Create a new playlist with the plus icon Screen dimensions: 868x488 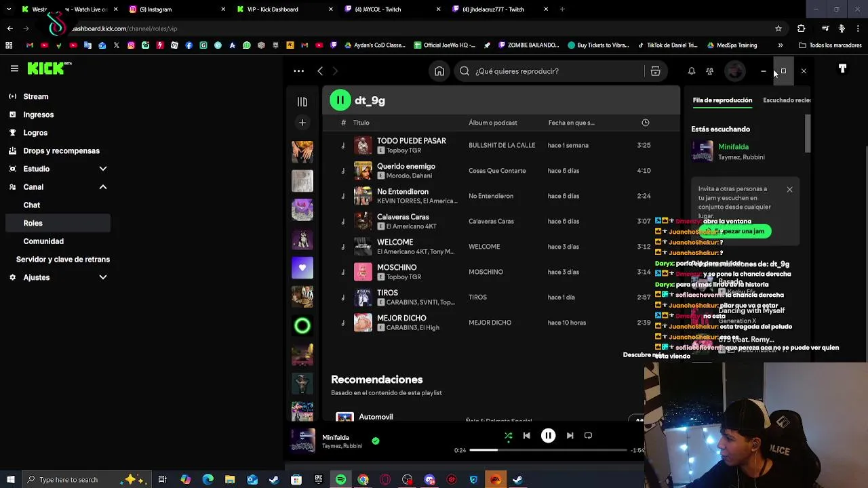point(302,123)
